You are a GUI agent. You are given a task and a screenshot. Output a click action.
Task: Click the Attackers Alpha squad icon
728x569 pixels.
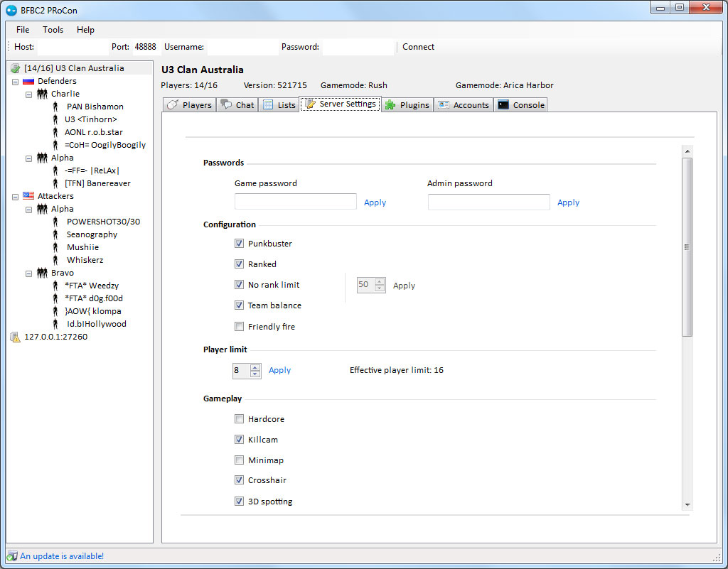[42, 209]
